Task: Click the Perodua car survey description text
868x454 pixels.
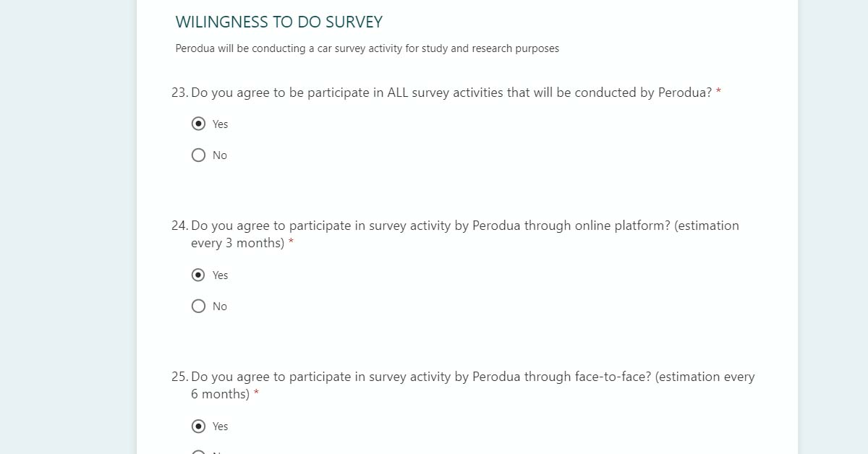Action: [x=367, y=49]
